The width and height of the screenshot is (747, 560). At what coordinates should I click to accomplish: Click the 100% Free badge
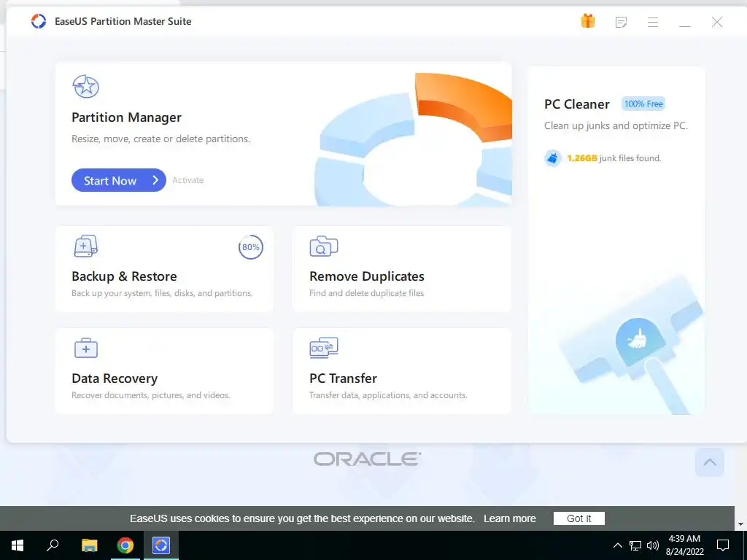click(x=643, y=104)
